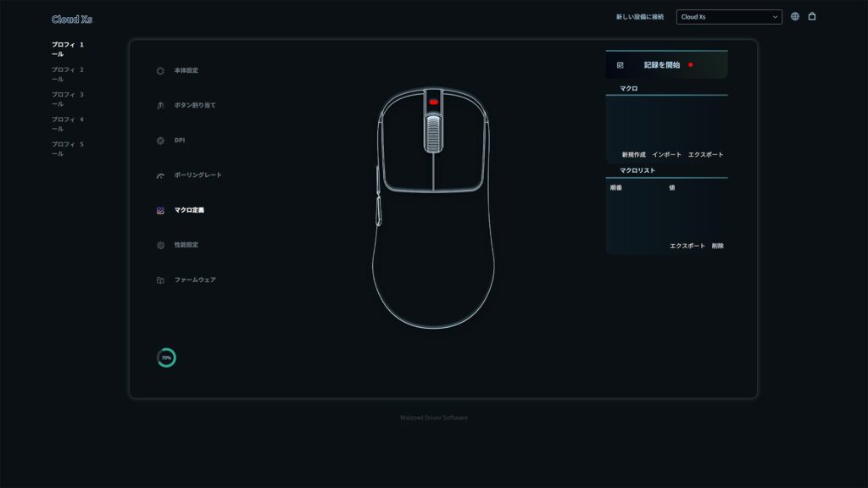Click 新規作成 to create a macro

coord(633,155)
